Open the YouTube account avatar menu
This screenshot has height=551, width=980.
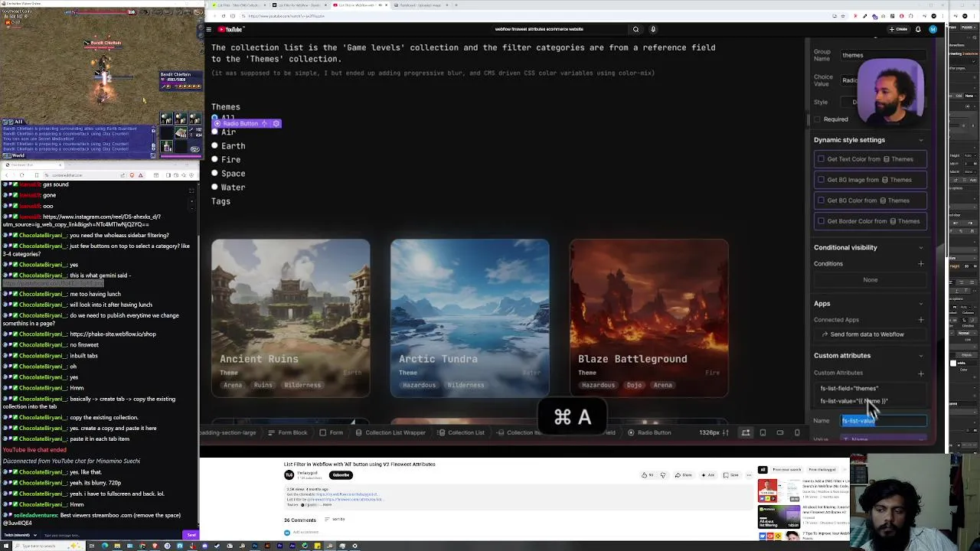click(933, 29)
